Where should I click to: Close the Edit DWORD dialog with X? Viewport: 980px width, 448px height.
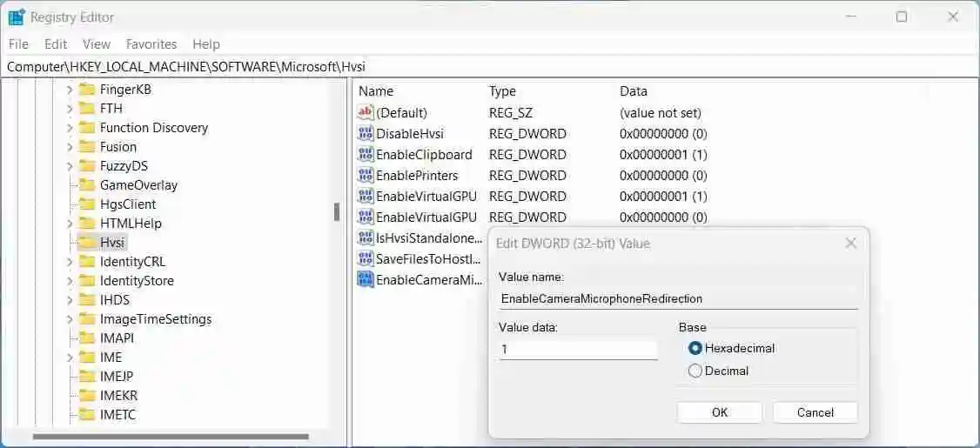[850, 243]
